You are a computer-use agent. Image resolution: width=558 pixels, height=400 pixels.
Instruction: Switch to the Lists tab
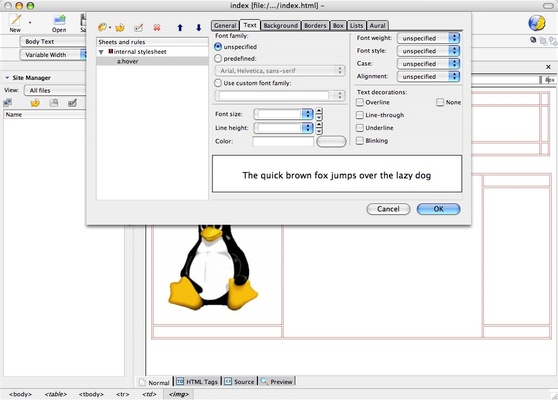click(x=356, y=26)
